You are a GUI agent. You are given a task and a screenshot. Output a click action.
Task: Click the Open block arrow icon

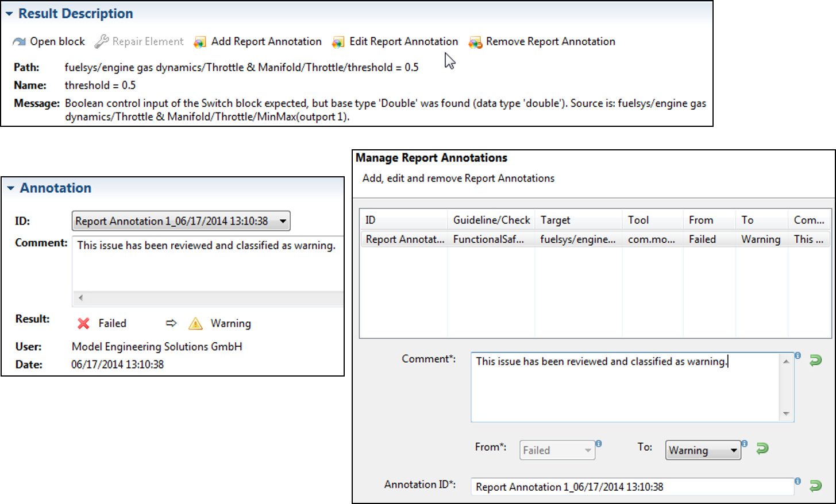pyautogui.click(x=19, y=42)
